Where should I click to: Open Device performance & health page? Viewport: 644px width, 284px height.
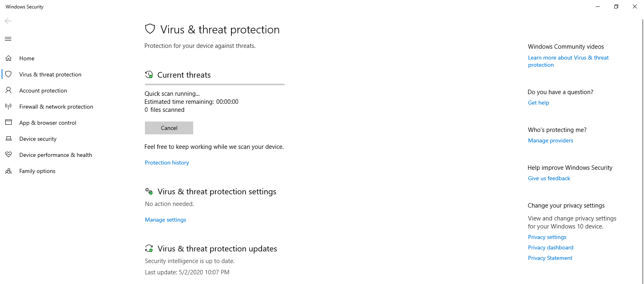[x=56, y=155]
